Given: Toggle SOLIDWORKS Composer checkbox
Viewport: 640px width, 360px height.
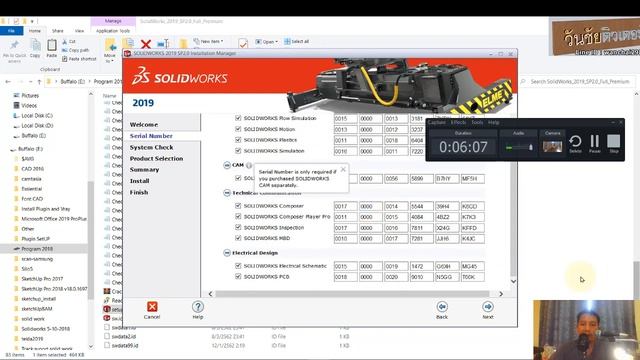Looking at the screenshot, I should click(238, 206).
